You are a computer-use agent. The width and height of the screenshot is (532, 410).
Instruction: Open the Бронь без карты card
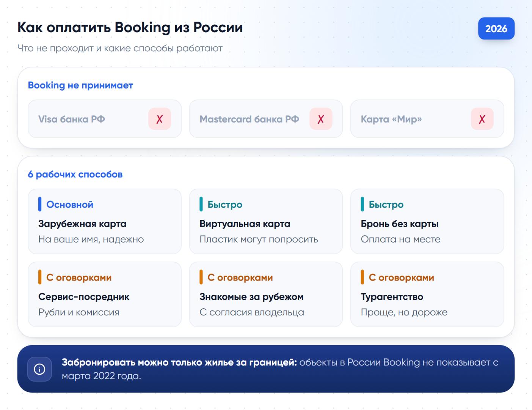pos(427,221)
